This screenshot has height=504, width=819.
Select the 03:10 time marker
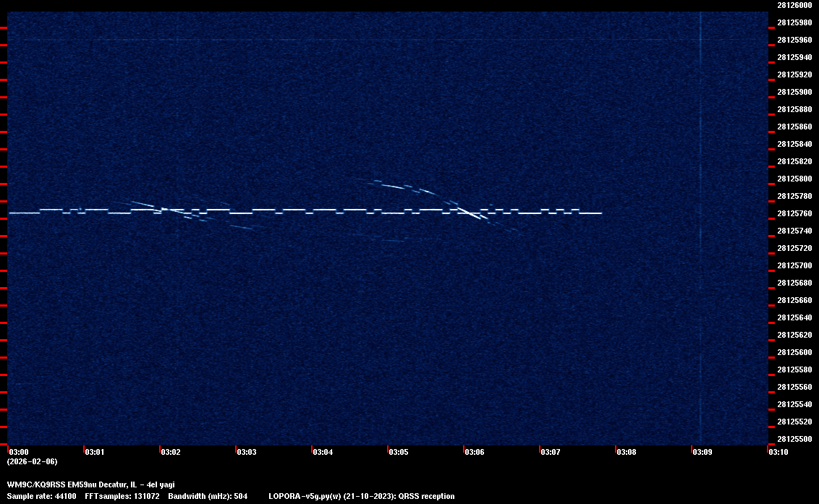(x=778, y=452)
